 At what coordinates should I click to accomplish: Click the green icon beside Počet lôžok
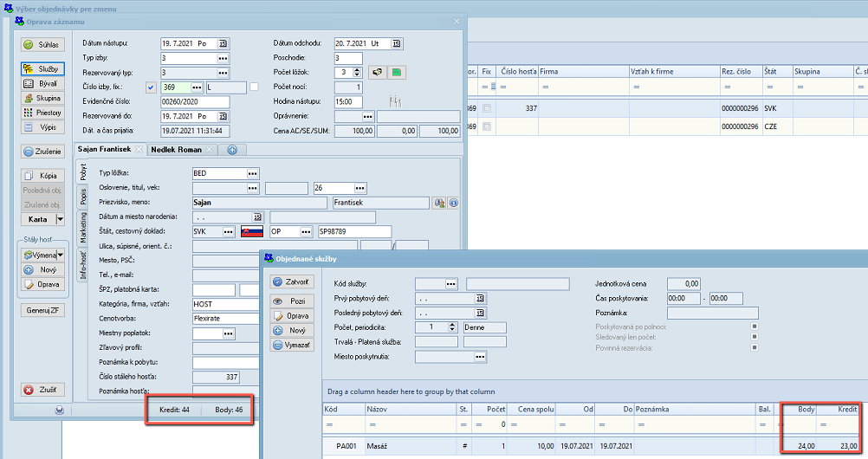[396, 73]
